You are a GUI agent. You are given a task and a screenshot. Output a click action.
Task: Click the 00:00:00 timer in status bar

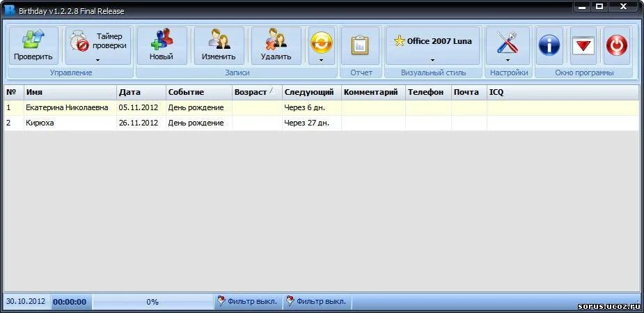(x=70, y=302)
